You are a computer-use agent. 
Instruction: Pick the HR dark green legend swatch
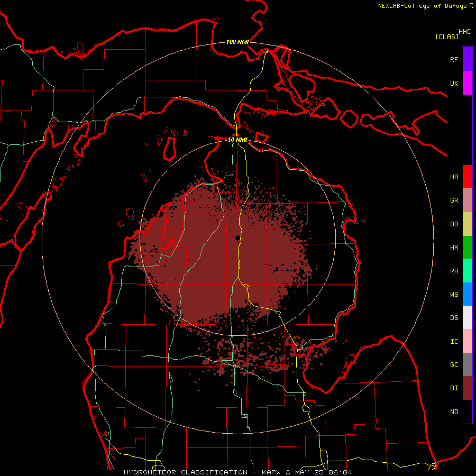point(467,248)
